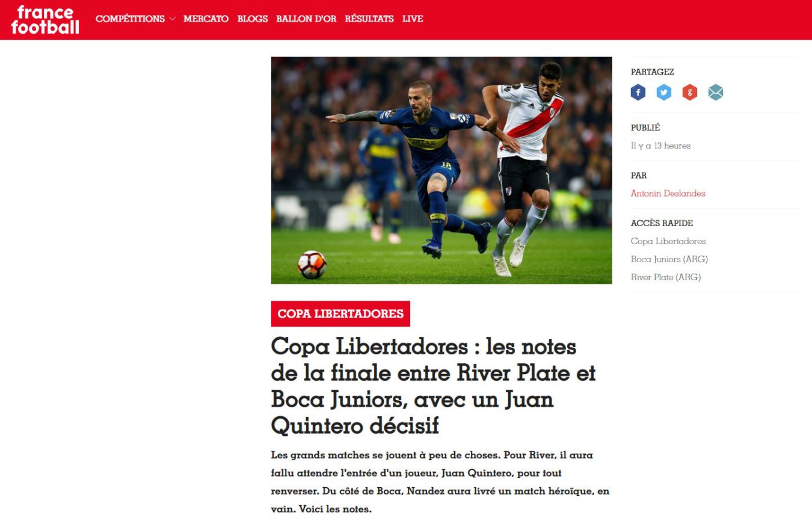Open the Boca Juniors (ARG) link

(x=669, y=259)
